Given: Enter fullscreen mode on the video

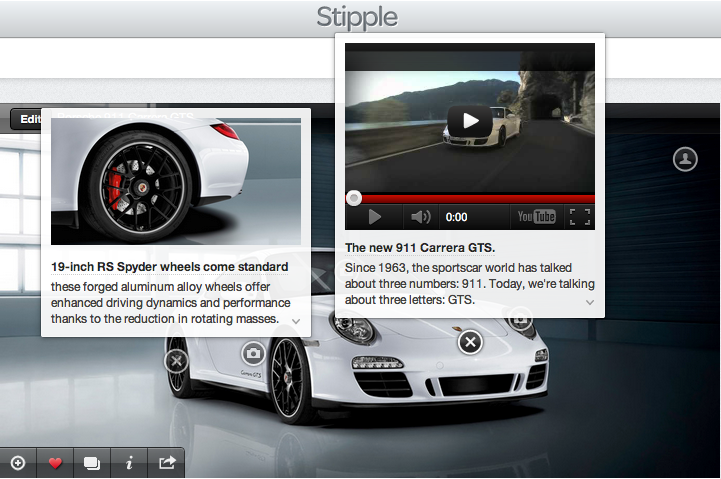Looking at the screenshot, I should [579, 217].
